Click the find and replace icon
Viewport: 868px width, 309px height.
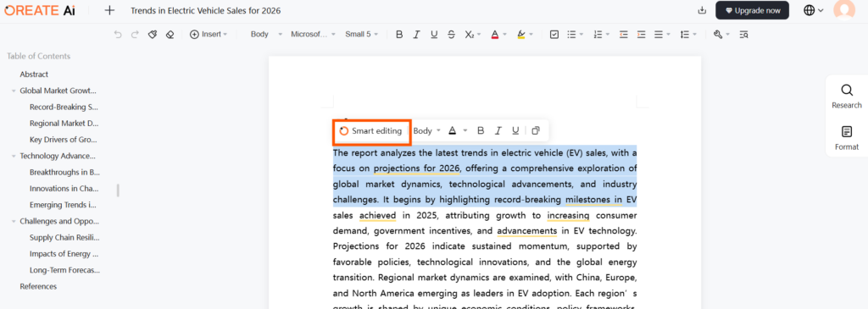[x=744, y=34]
